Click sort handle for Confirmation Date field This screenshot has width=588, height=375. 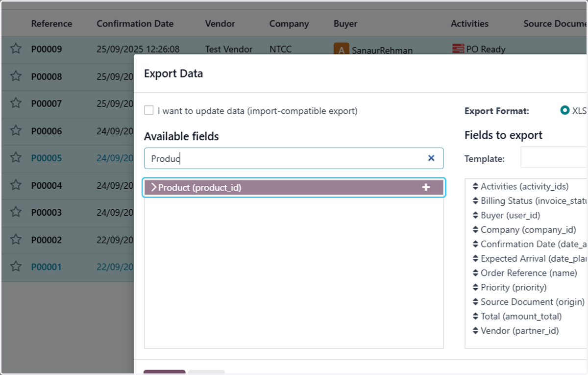click(475, 244)
